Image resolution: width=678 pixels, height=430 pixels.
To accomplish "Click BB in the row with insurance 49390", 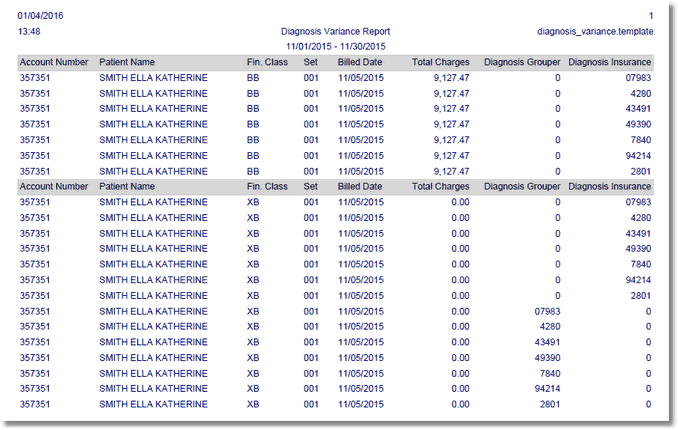I will coord(253,124).
